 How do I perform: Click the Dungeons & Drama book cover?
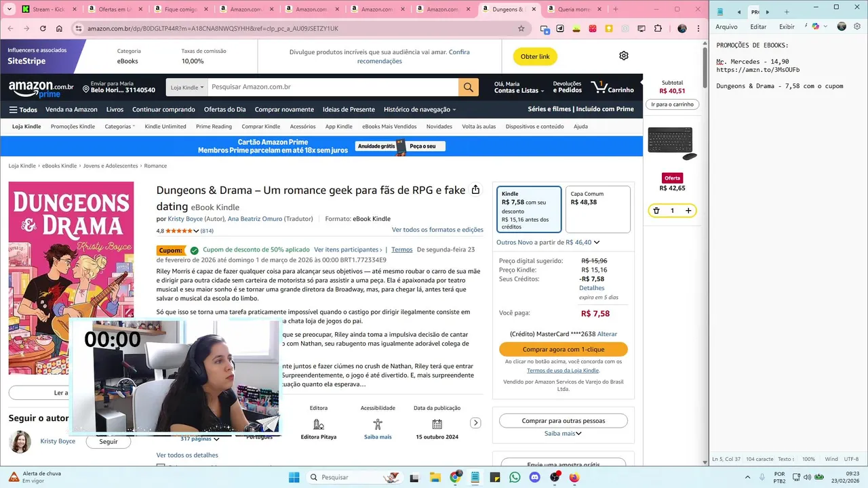pyautogui.click(x=71, y=278)
